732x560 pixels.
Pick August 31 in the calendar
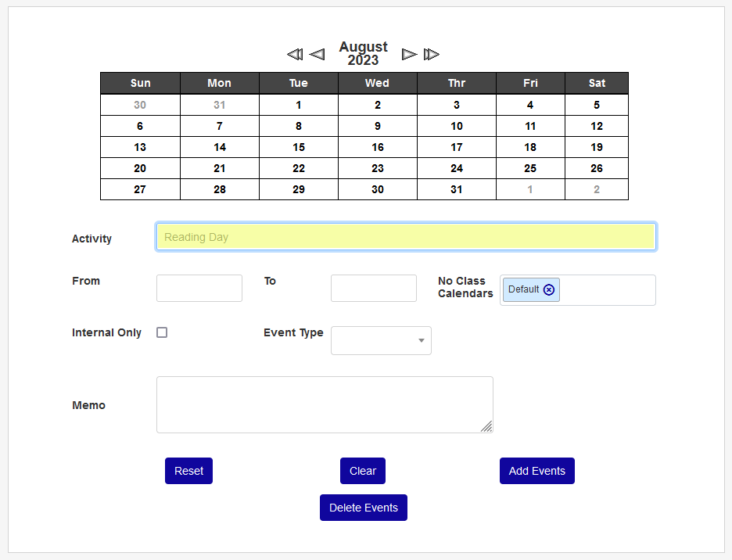coord(457,189)
